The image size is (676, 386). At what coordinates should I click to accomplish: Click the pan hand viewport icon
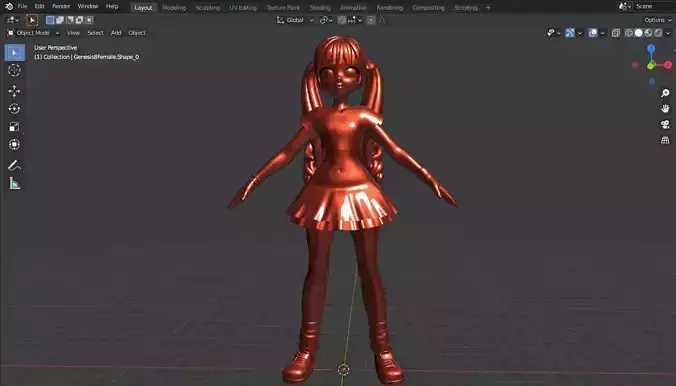(665, 109)
